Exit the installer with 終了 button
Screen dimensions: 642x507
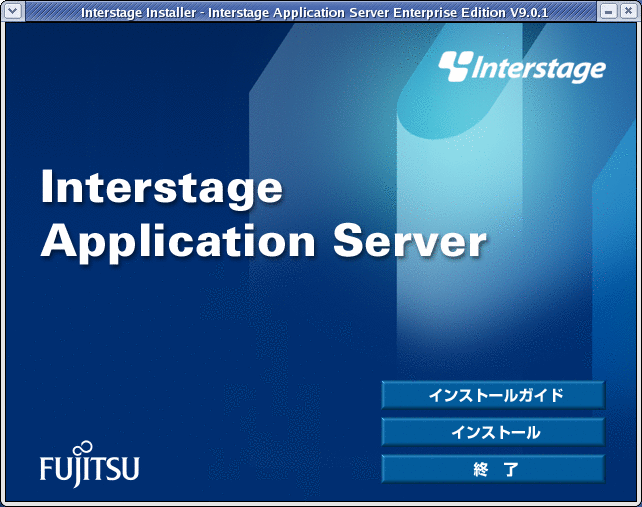[493, 469]
